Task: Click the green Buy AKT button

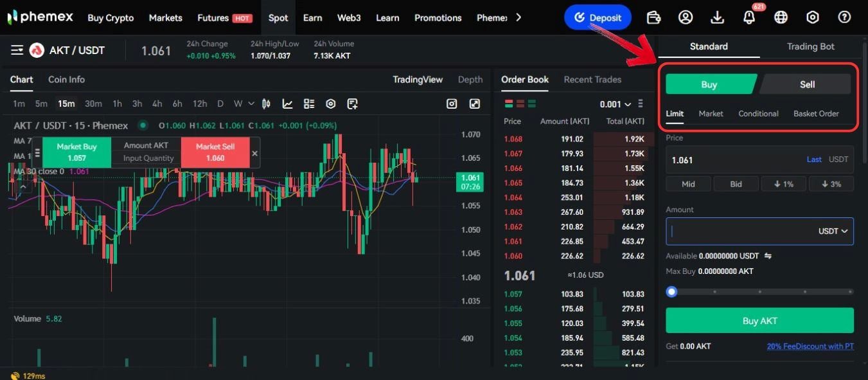Action: (759, 320)
